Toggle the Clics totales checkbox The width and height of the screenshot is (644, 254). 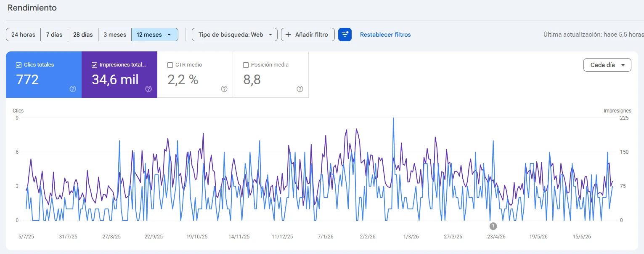(x=19, y=65)
